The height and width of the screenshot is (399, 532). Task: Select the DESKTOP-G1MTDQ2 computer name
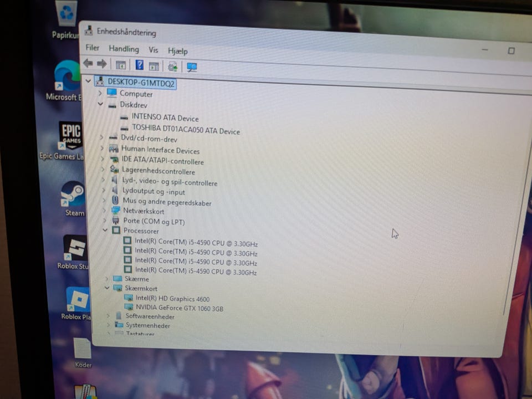coord(141,83)
